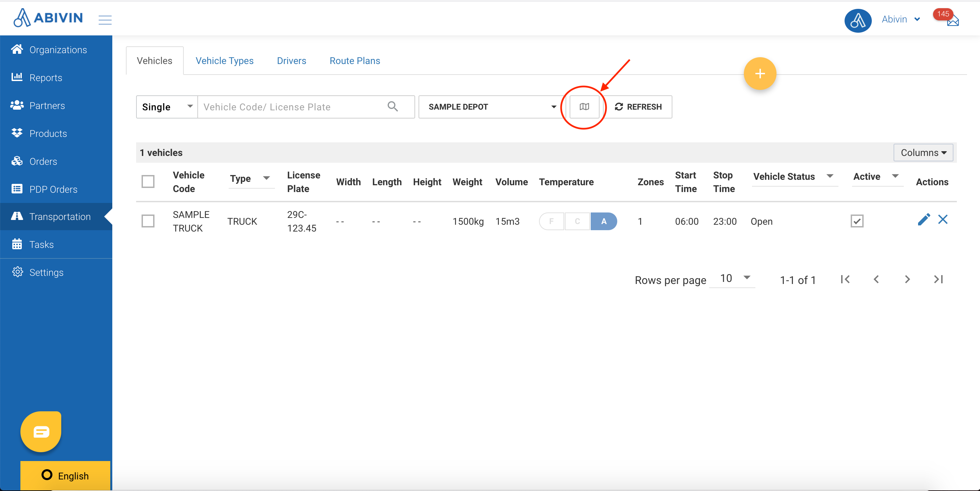Open Products in sidebar
980x491 pixels.
coord(56,133)
